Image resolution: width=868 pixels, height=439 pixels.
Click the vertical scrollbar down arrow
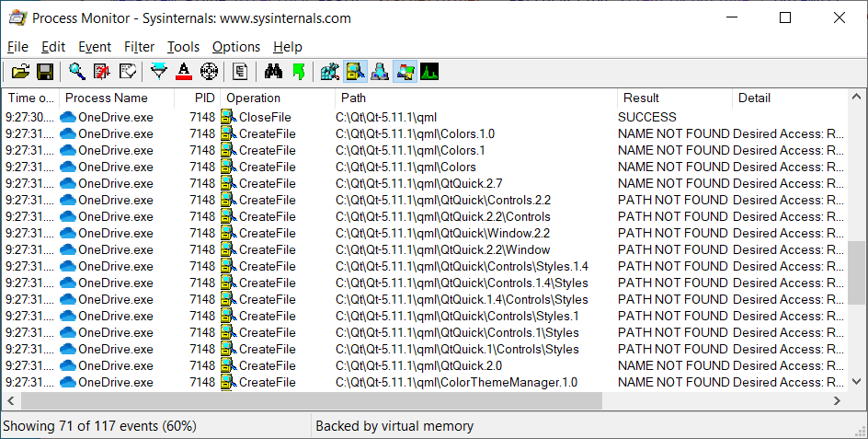(856, 381)
